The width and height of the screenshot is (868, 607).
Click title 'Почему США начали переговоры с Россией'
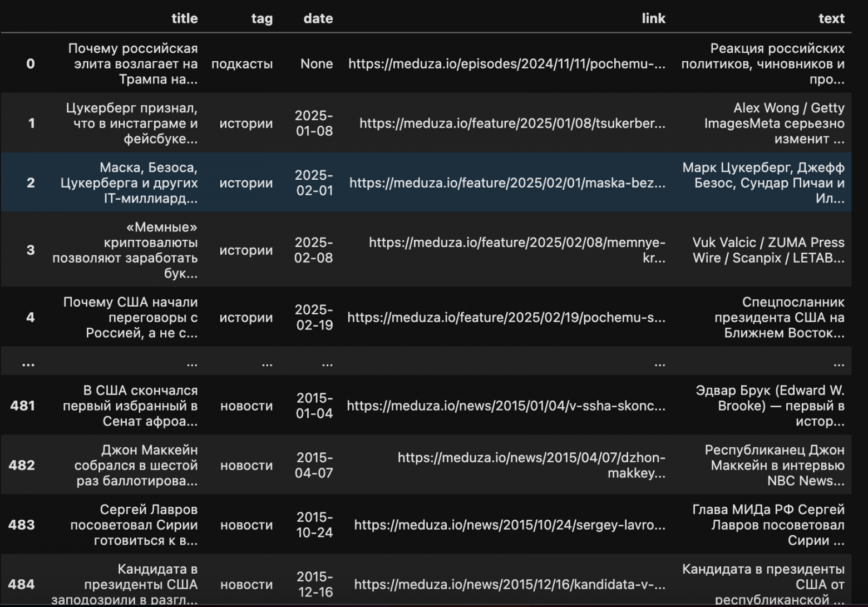click(130, 317)
